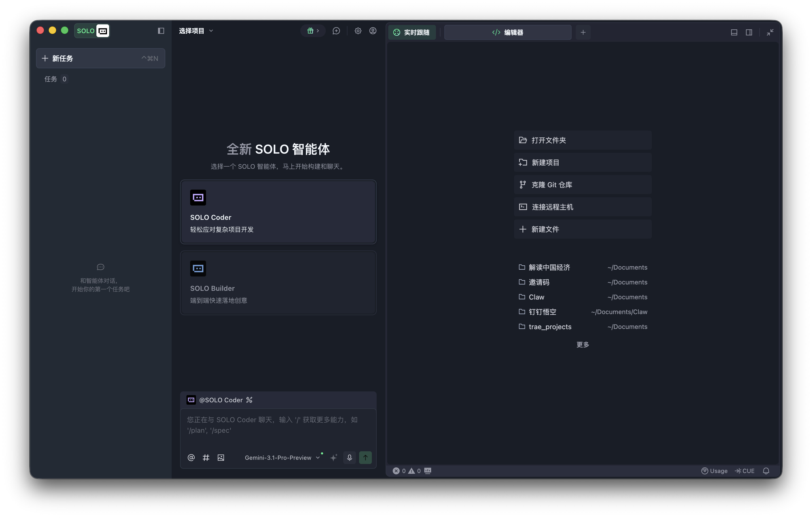Open the notification bell in status bar
The image size is (812, 518).
click(766, 471)
